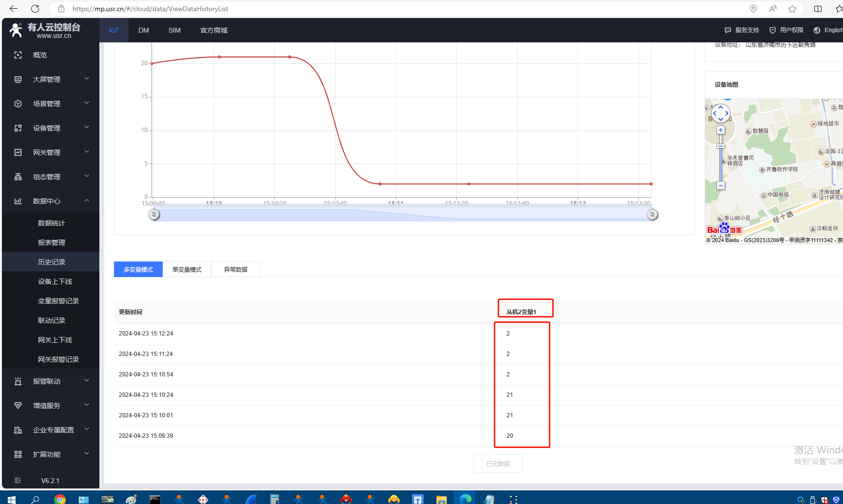This screenshot has height=504, width=843.
Task: Open Windows Start menu
Action: tap(12, 499)
